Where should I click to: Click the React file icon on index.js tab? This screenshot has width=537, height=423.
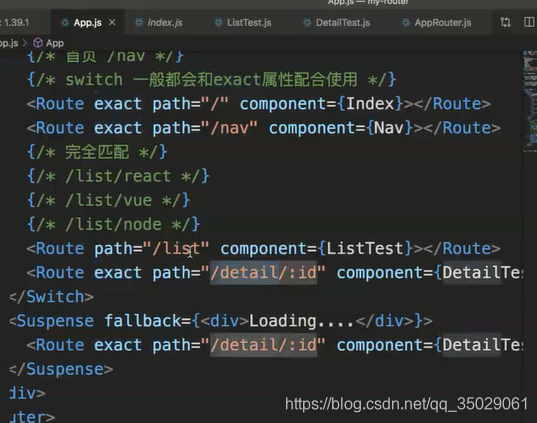tap(139, 23)
